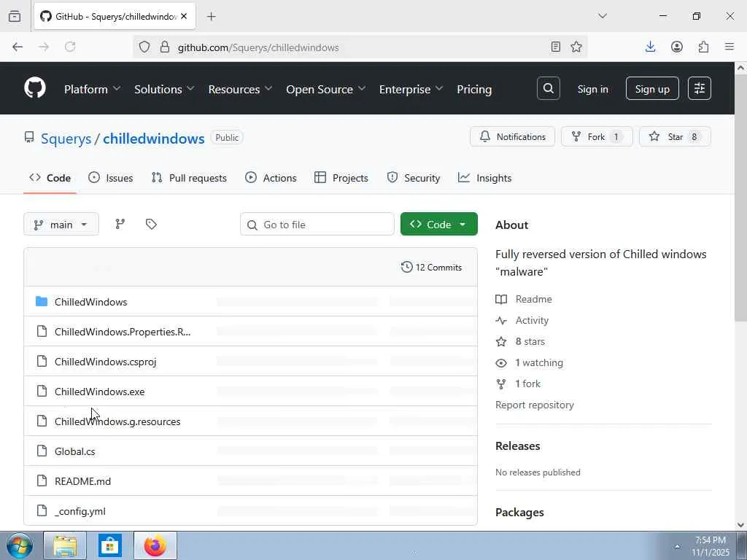Open Global.cs file
This screenshot has height=560, width=747.
coord(75,451)
